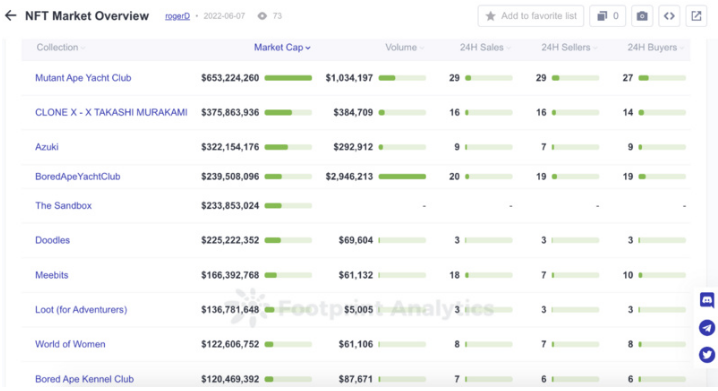Add to favorite list
Screen dimensions: 718x391
[531, 16]
